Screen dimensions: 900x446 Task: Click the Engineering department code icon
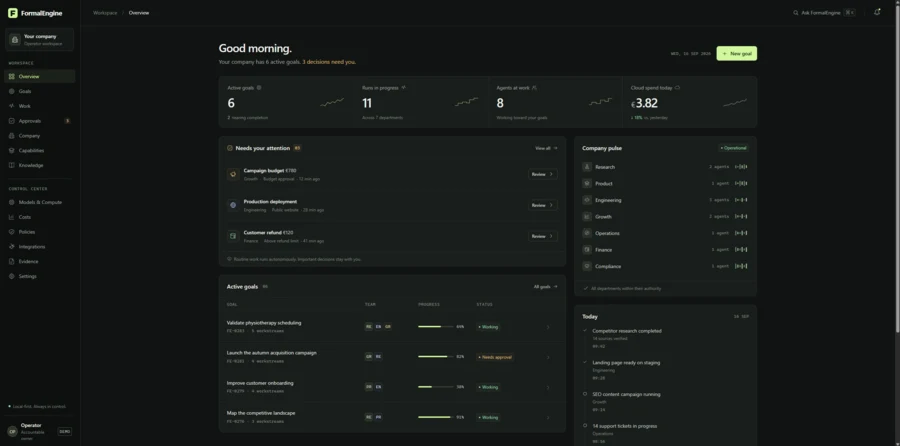[x=587, y=200]
